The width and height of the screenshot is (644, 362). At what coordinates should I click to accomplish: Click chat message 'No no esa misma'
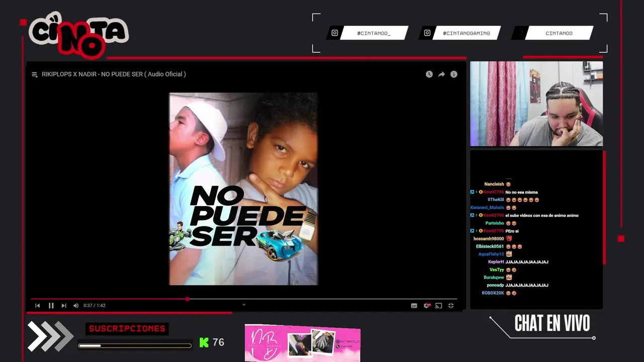click(522, 193)
